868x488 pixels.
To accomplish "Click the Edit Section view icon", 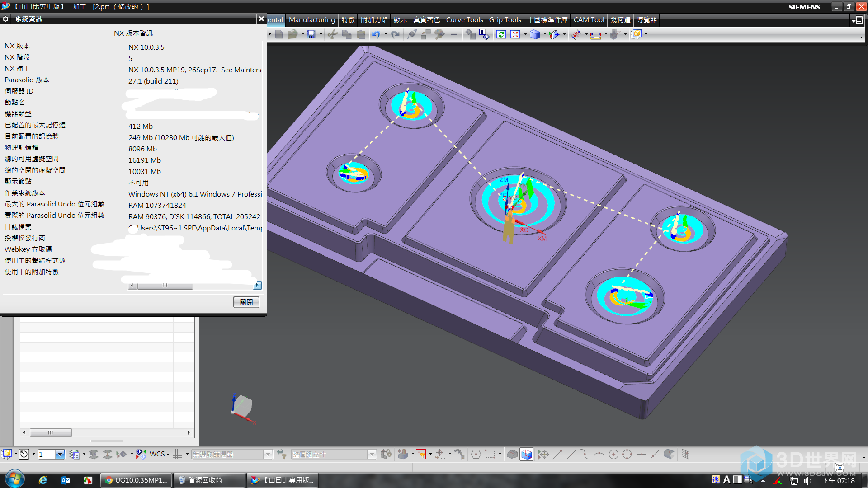I will (x=554, y=34).
